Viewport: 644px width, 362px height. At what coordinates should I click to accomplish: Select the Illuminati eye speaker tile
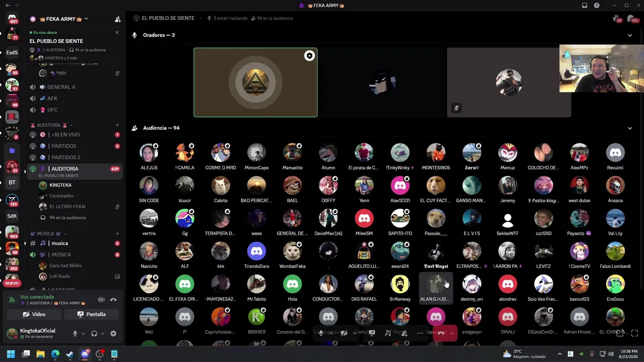tap(256, 82)
